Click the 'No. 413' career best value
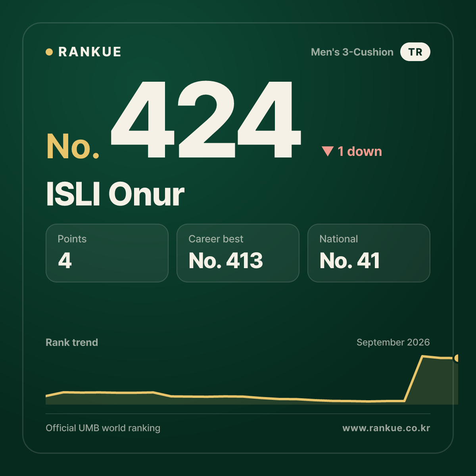Viewport: 476px width, 476px height. 226,261
